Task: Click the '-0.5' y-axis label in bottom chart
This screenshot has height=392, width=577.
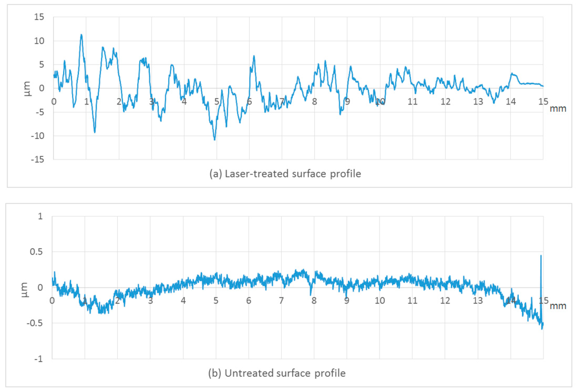Action: [35, 323]
